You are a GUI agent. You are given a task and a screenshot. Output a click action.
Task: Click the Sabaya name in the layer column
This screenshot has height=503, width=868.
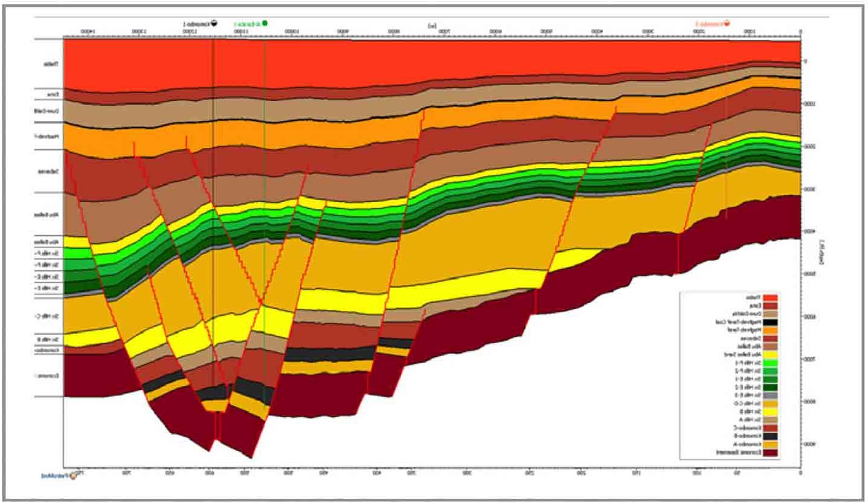coord(48,171)
